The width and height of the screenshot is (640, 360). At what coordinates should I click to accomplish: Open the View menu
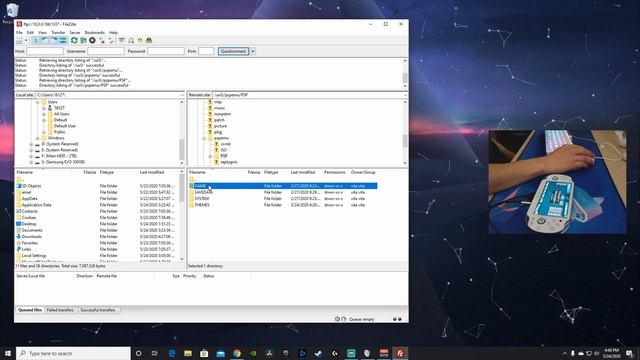pos(42,32)
